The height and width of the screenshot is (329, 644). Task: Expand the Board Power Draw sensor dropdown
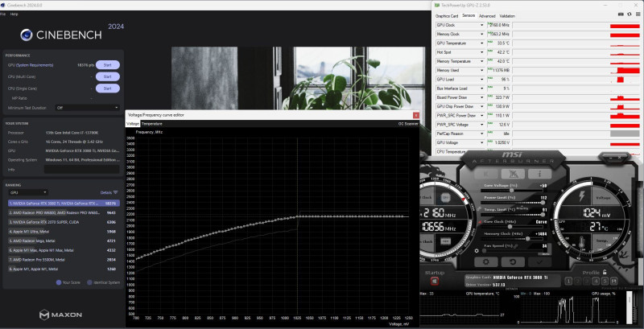tap(481, 97)
